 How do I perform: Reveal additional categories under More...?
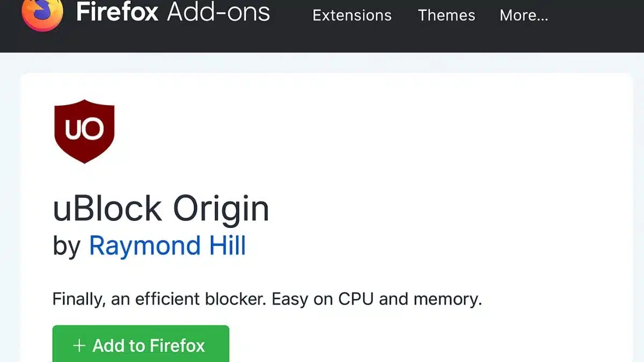point(524,16)
